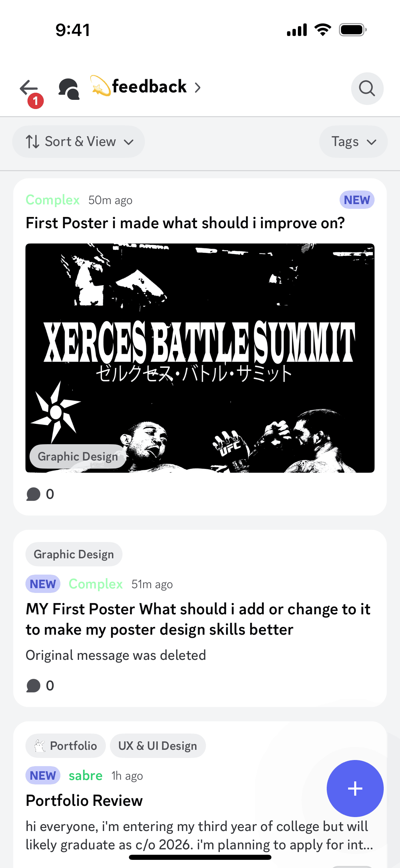Tap Graphic Design tag on second post

pyautogui.click(x=74, y=554)
